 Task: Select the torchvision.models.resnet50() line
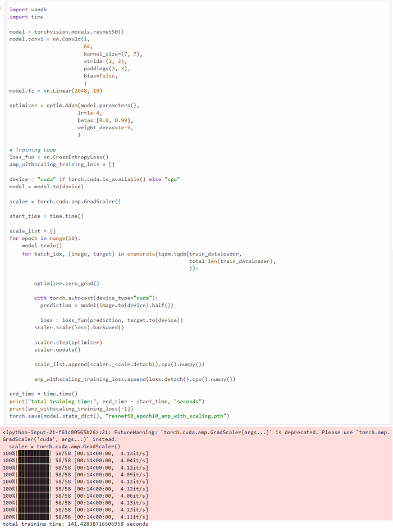(x=67, y=32)
